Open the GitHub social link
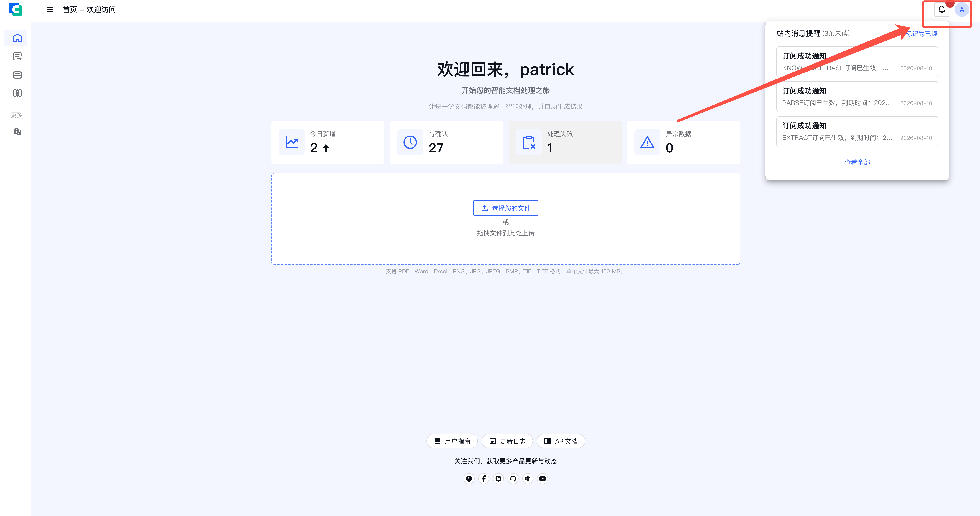980x516 pixels. point(513,479)
